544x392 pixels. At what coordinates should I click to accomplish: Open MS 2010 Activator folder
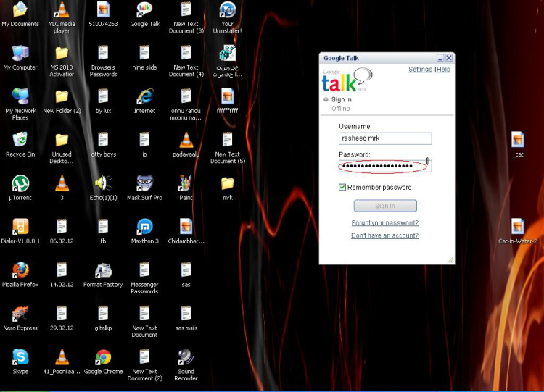62,53
